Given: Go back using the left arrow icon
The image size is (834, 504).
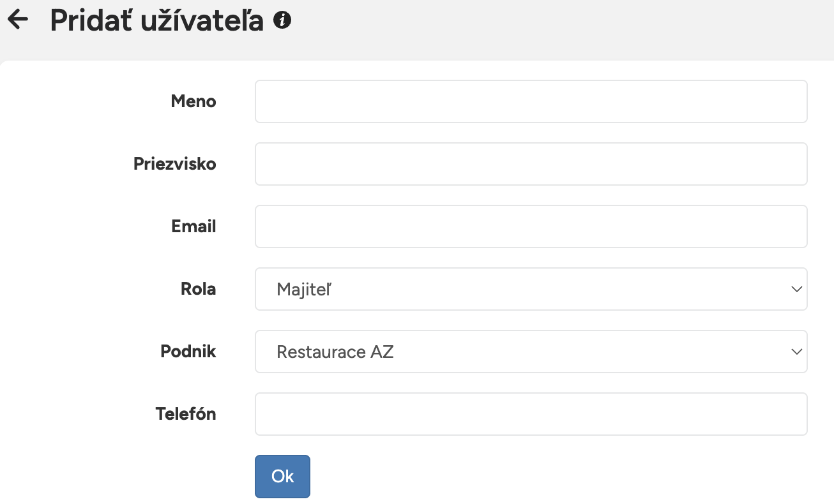Looking at the screenshot, I should coord(18,20).
